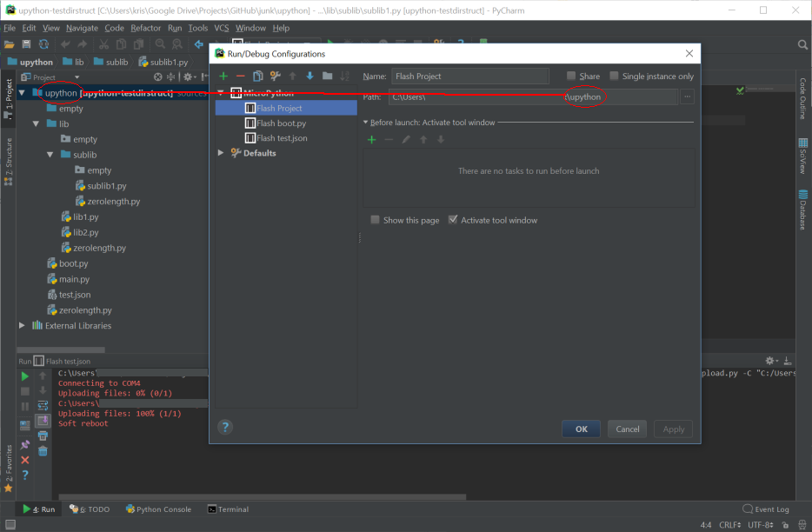Viewport: 812px width, 532px height.
Task: Create new folder in configurations list
Action: tap(327, 76)
